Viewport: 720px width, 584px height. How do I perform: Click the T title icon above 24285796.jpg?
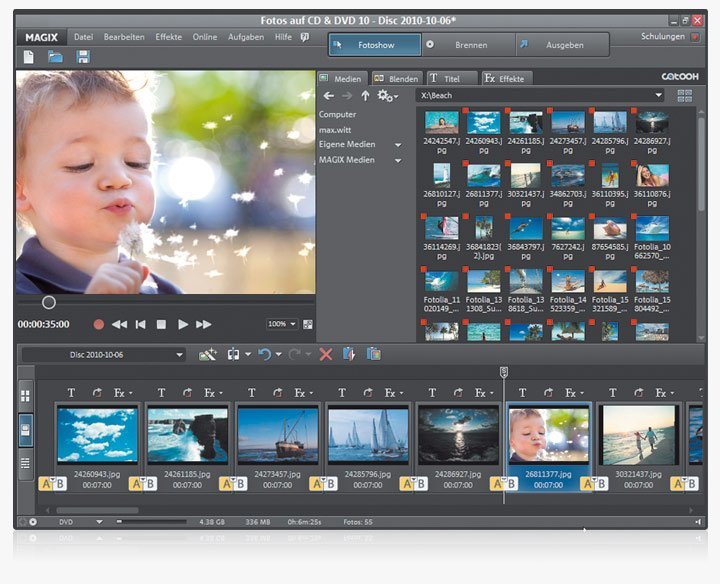pos(342,393)
